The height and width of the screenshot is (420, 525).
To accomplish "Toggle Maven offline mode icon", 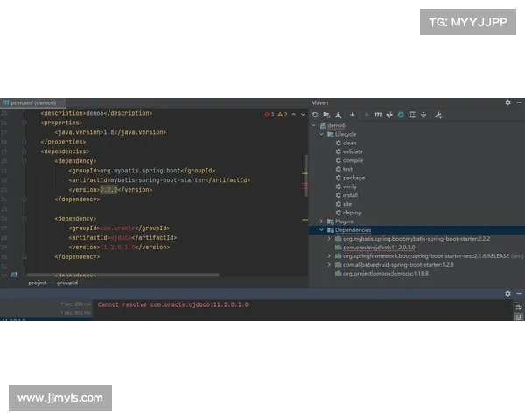I will (x=389, y=115).
